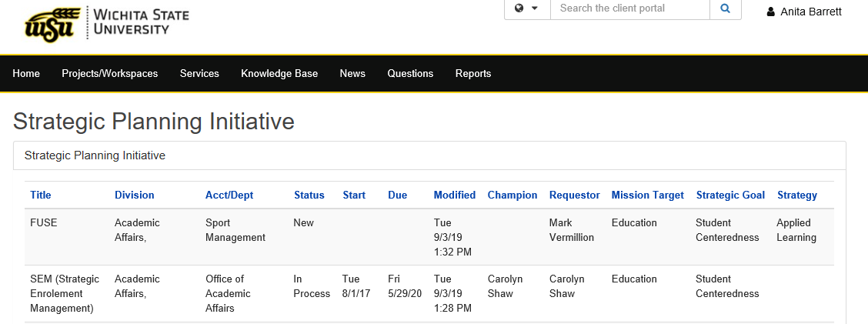Sort table by Start column
Screen dimensions: 868x324
pyautogui.click(x=354, y=195)
